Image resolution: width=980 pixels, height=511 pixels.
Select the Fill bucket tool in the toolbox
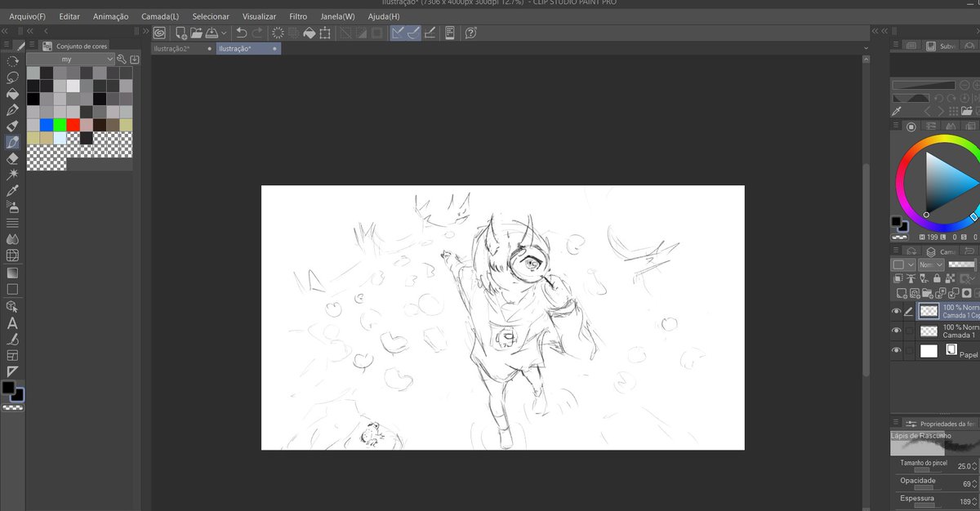[x=12, y=93]
